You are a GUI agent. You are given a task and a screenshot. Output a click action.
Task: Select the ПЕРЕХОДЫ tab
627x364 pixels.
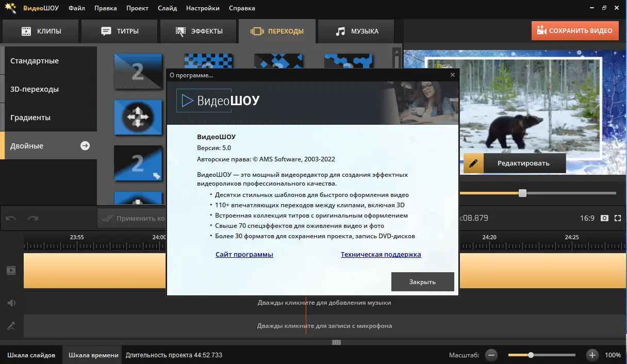(277, 31)
